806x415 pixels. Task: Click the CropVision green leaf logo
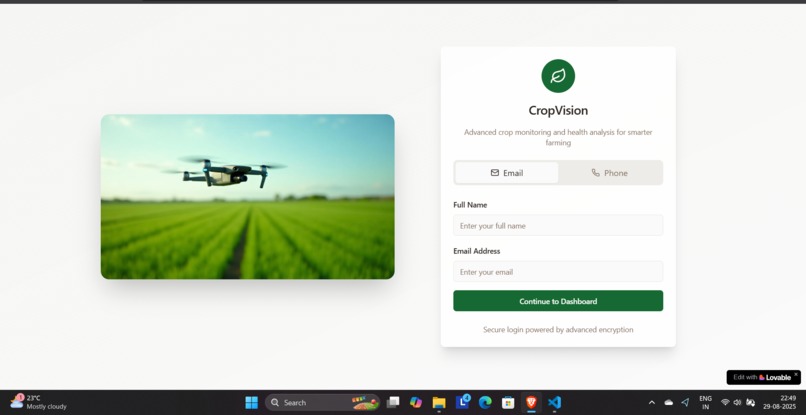click(x=558, y=76)
